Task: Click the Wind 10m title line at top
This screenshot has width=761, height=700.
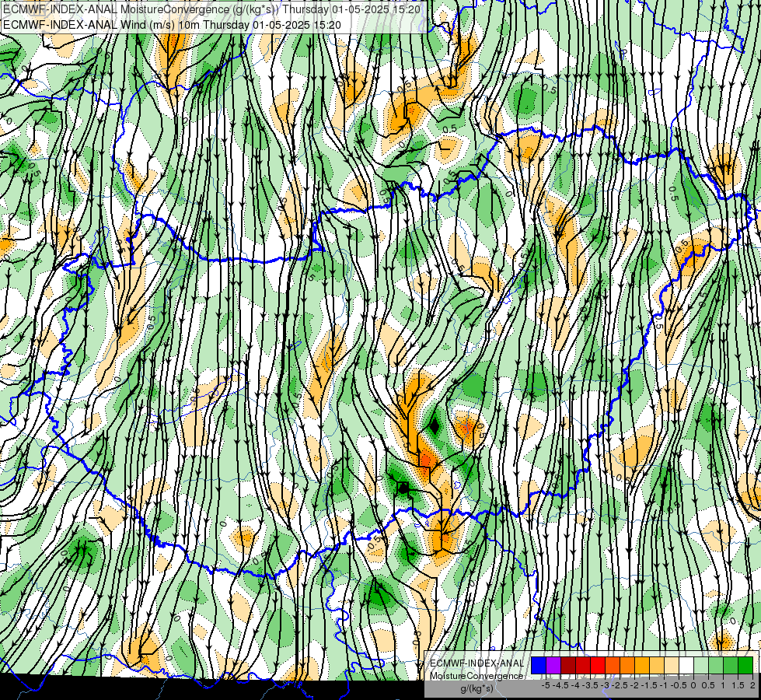Action: coord(172,25)
